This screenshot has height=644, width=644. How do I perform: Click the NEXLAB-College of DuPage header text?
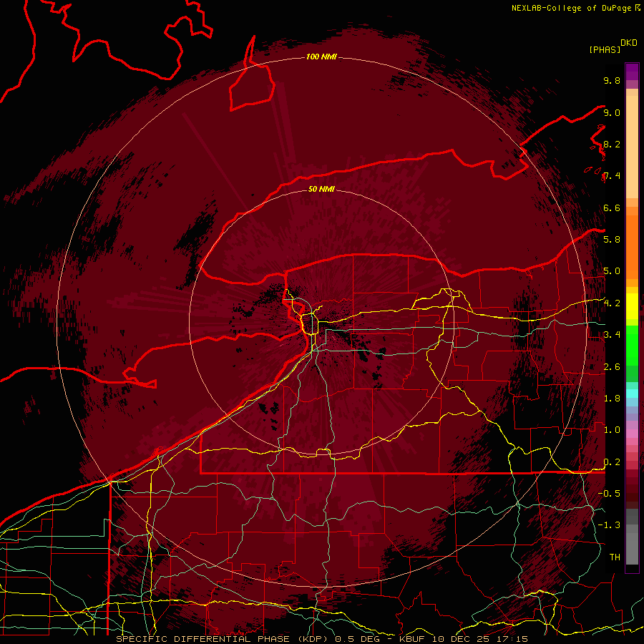point(572,8)
